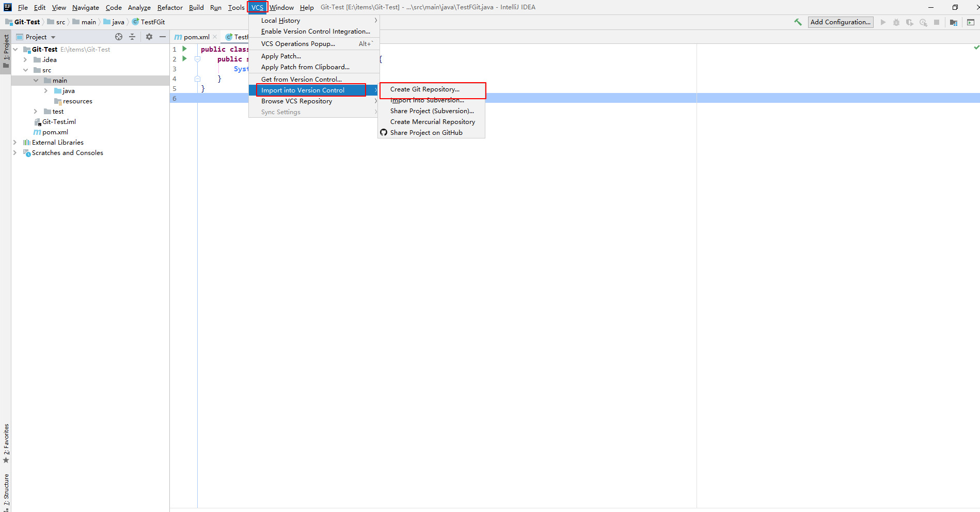The width and height of the screenshot is (980, 512).
Task: Click the Debug bug icon in toolbar
Action: click(896, 22)
